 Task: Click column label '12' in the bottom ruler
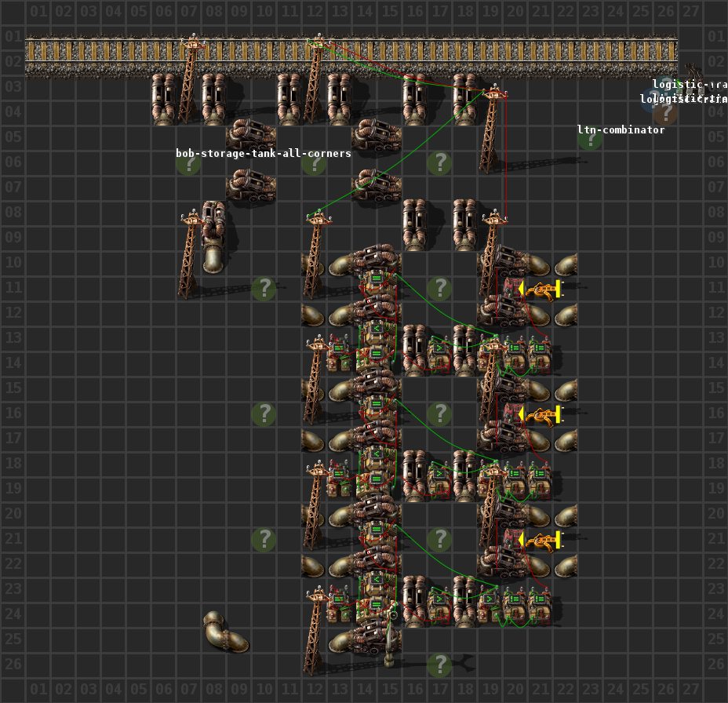tap(315, 690)
